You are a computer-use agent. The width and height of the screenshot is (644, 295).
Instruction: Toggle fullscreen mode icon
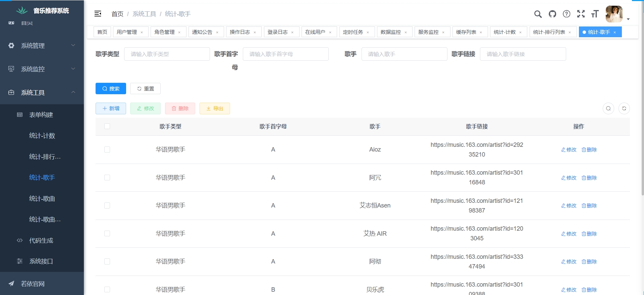(581, 14)
